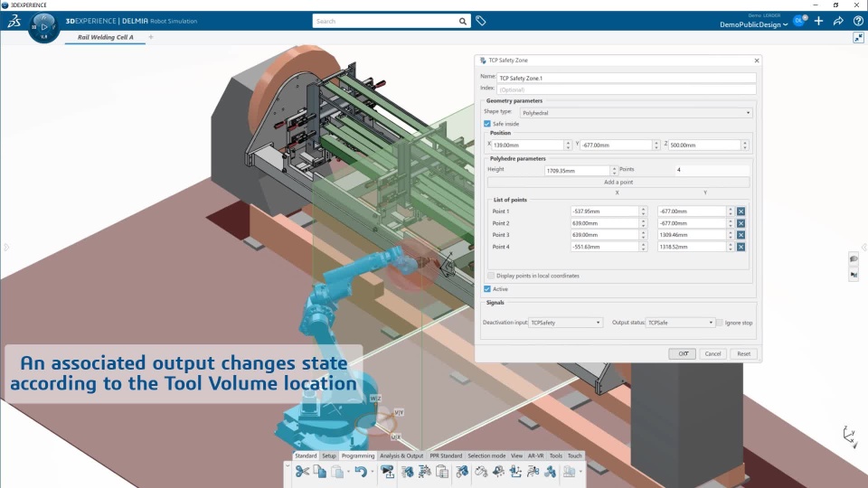Toggle the Active checkbox
The width and height of the screenshot is (868, 488).
487,289
